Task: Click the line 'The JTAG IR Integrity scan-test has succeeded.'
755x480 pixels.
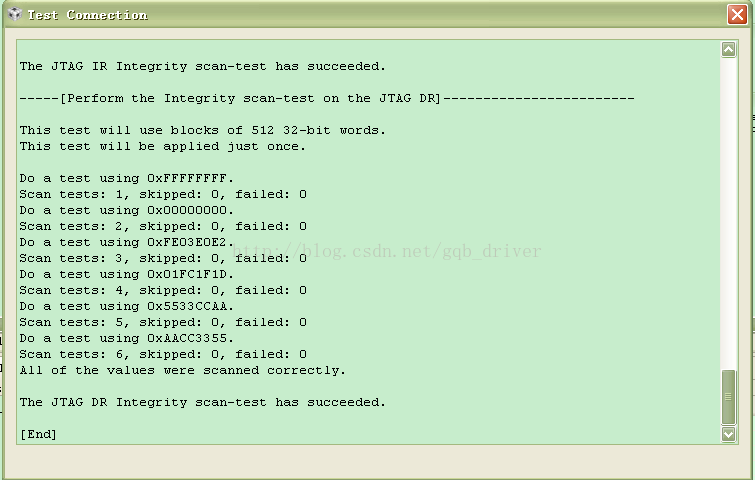Action: 202,66
